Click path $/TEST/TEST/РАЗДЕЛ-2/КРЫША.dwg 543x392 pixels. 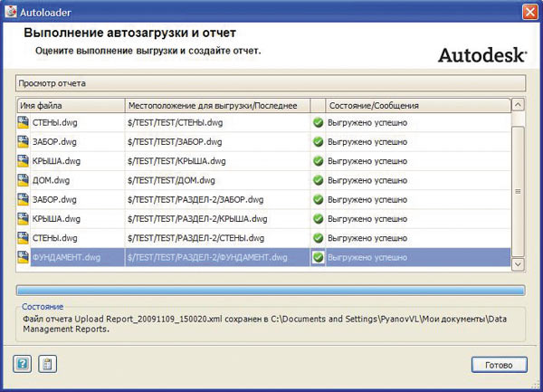(197, 219)
